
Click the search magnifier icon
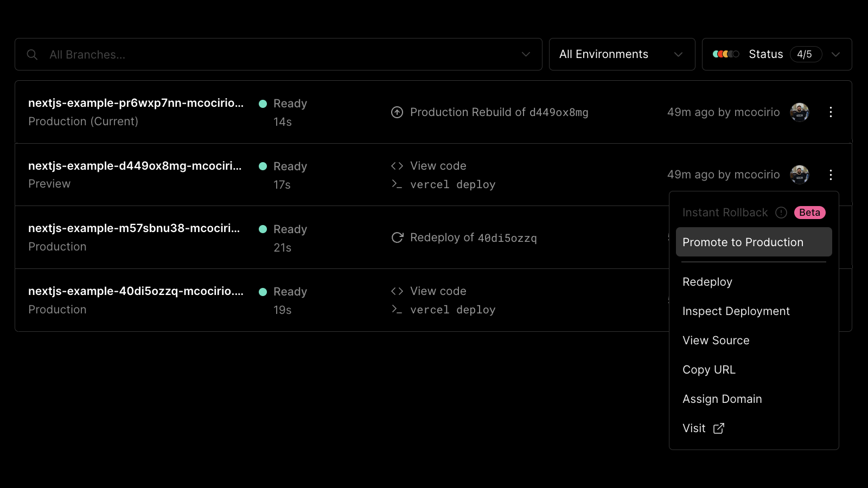pyautogui.click(x=32, y=54)
